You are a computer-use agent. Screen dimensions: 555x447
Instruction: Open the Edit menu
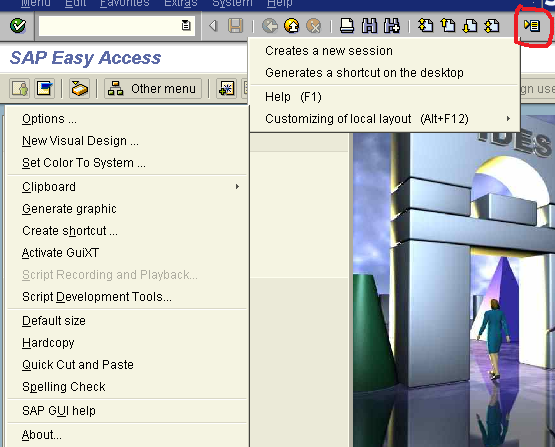pyautogui.click(x=75, y=4)
